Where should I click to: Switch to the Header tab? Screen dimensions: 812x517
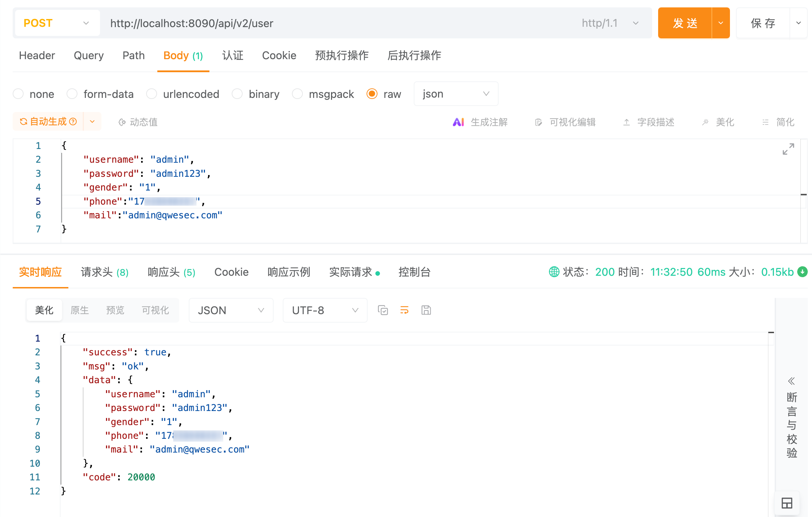pos(37,56)
